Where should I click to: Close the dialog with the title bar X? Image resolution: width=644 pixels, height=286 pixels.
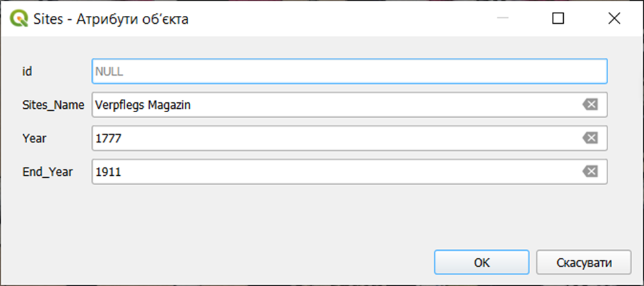614,19
